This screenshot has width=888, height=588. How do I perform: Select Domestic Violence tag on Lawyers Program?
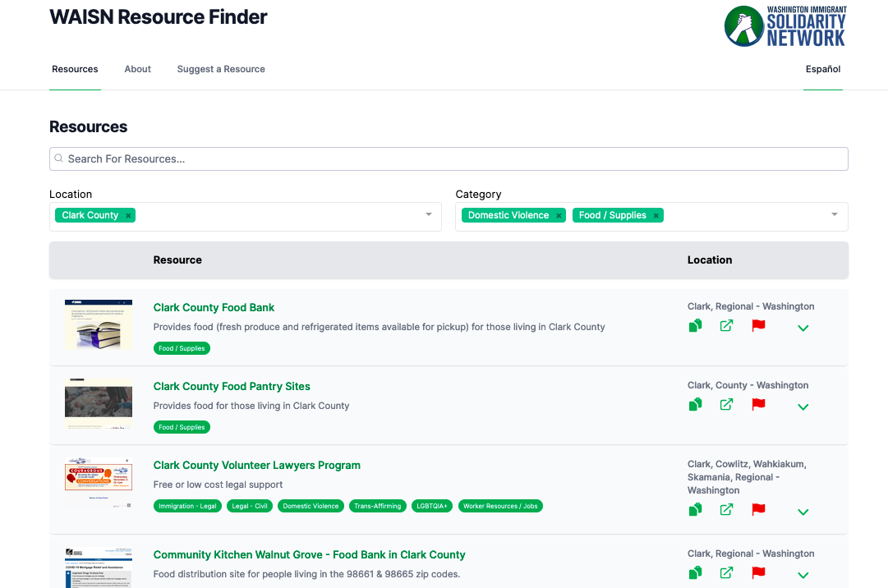coord(311,506)
